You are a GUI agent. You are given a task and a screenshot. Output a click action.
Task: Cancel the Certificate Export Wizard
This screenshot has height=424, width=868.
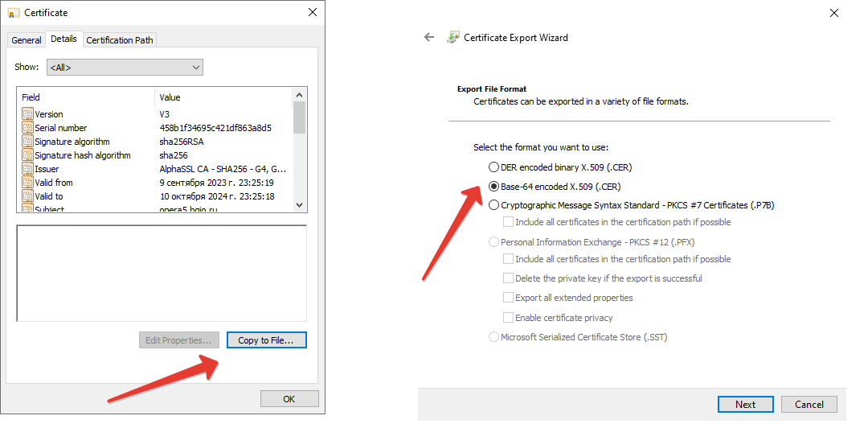(x=809, y=405)
